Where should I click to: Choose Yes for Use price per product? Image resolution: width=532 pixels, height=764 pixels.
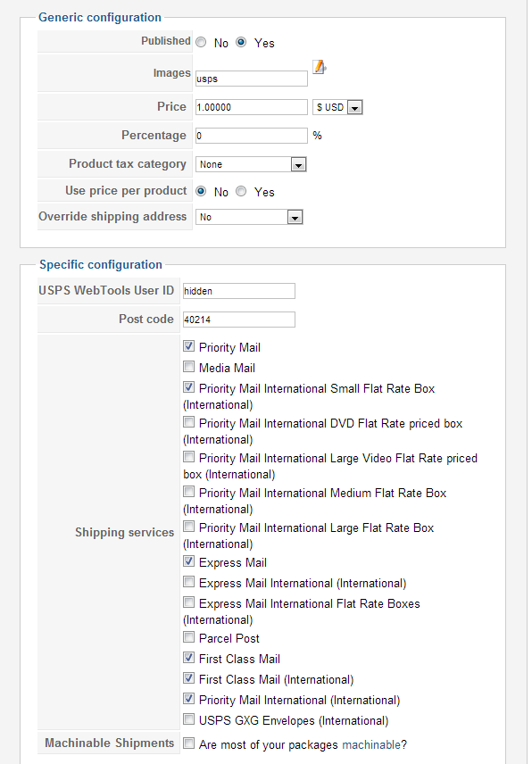[x=241, y=192]
